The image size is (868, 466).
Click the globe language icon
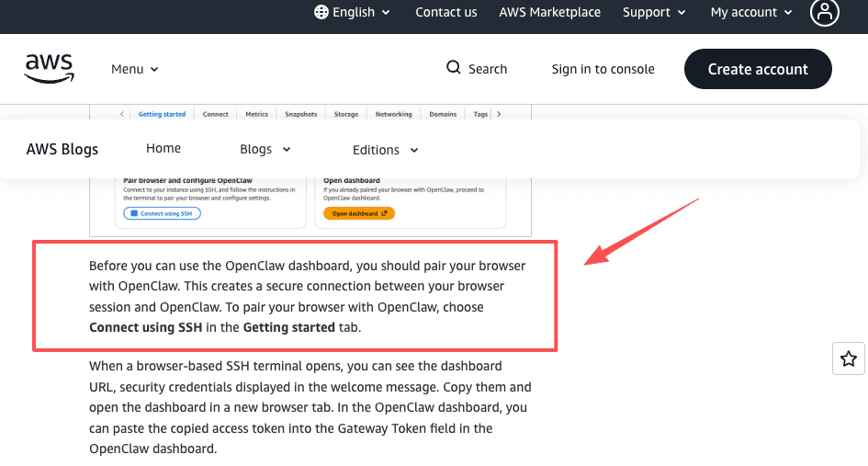coord(321,12)
